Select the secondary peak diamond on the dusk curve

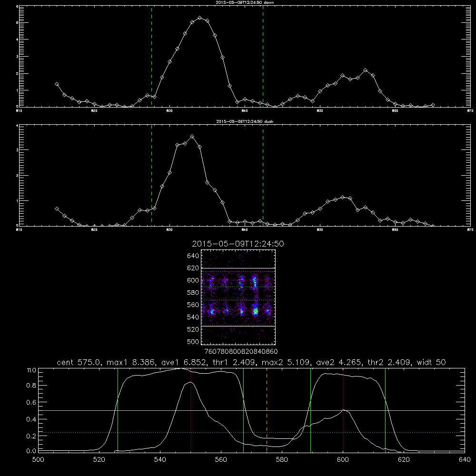coord(343,198)
